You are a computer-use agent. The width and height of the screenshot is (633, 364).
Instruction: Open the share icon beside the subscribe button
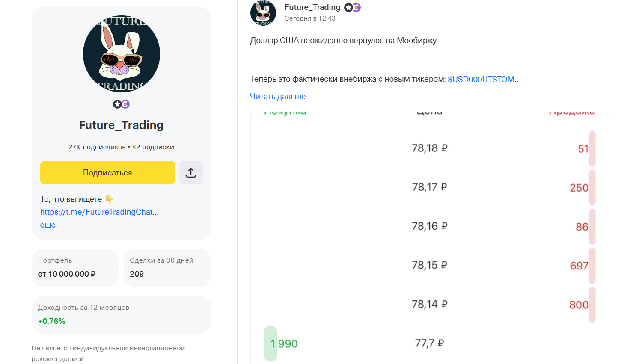tap(191, 172)
